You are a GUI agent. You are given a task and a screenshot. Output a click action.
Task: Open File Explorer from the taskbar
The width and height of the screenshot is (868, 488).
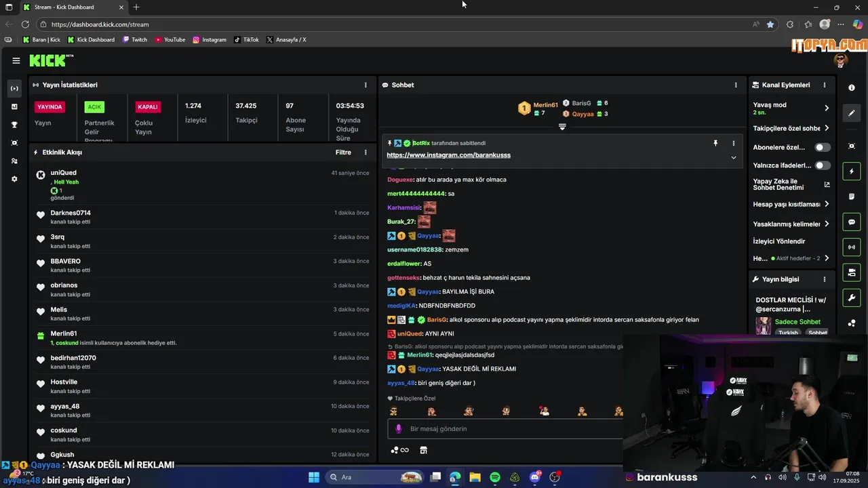coord(475,477)
